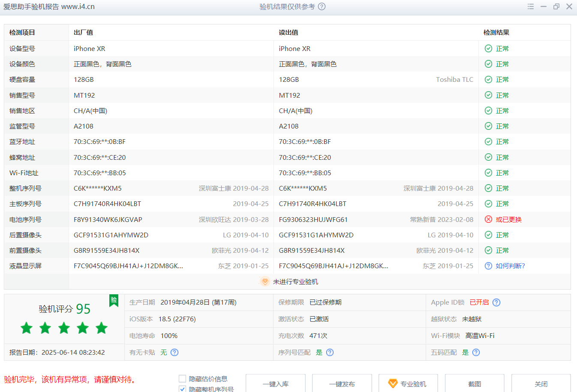This screenshot has width=577, height=392.
Task: Click the 关闭 button at bottom
Action: point(541,383)
